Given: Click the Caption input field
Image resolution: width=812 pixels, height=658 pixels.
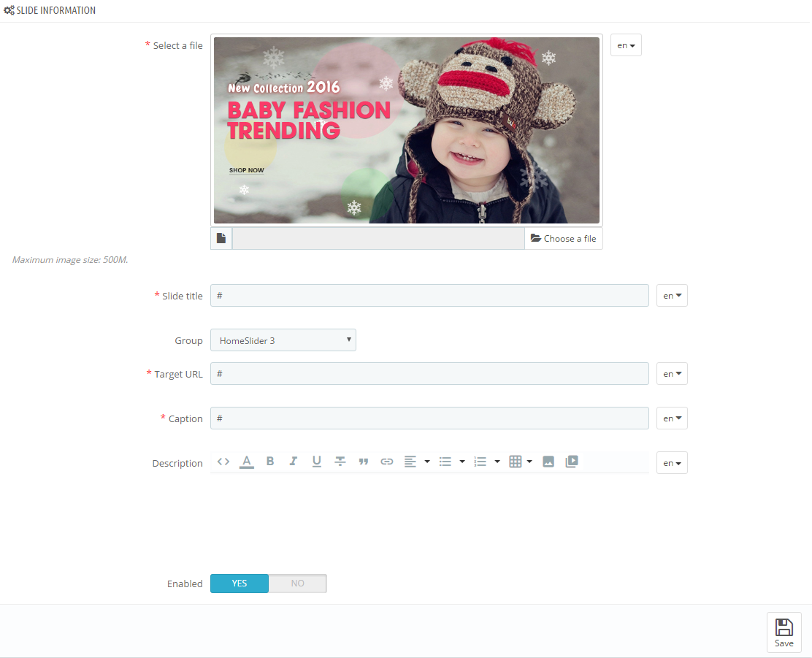Looking at the screenshot, I should (430, 418).
